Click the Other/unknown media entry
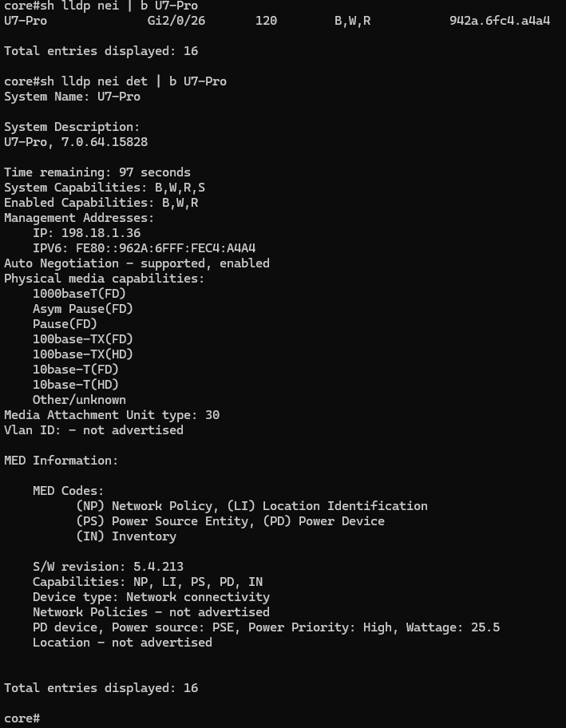 [x=79, y=400]
